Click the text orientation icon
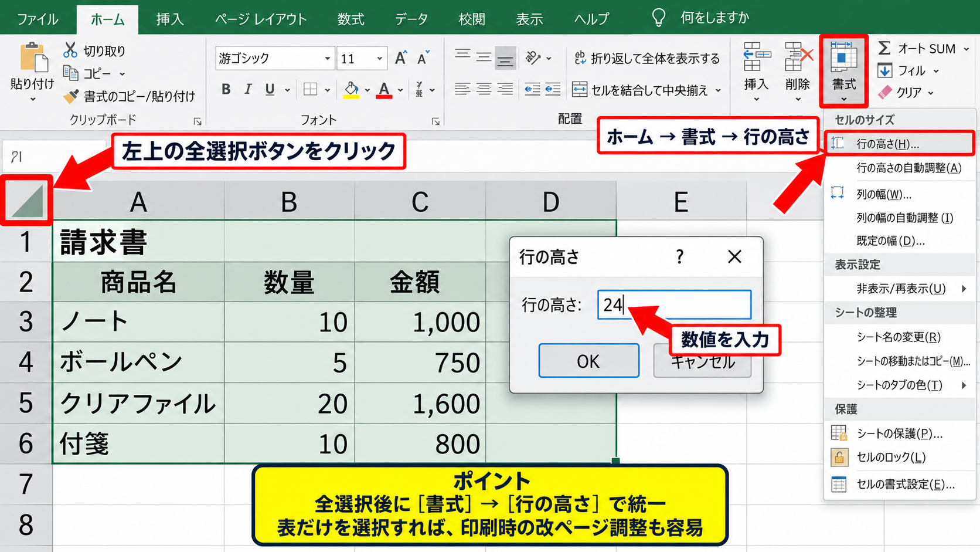Screen dimensions: 980x552 point(533,57)
